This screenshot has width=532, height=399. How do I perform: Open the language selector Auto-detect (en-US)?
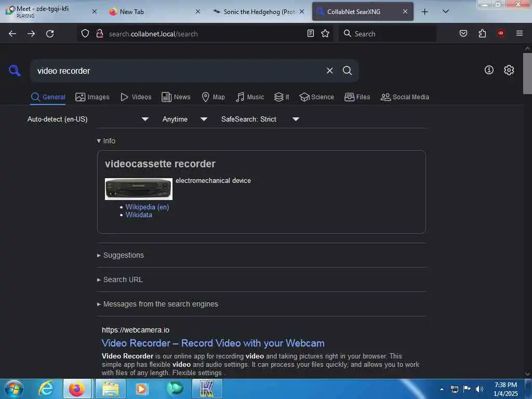click(88, 119)
